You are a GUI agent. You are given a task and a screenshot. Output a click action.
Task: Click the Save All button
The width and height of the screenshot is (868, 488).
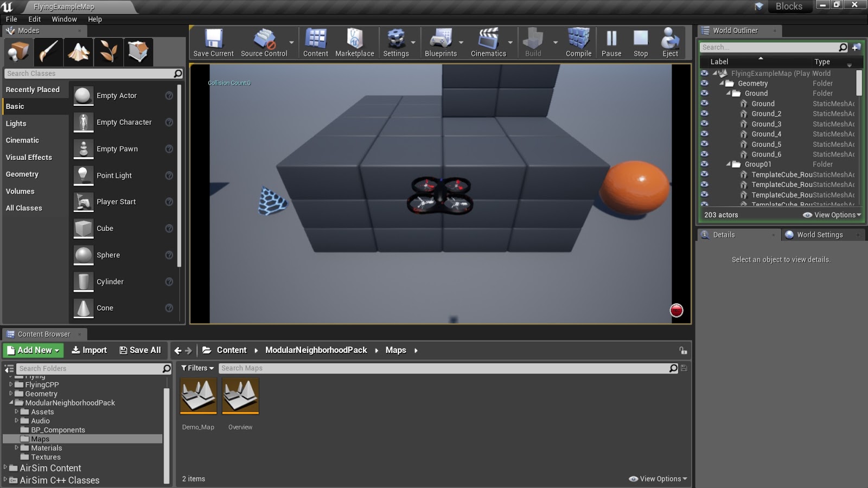(x=140, y=350)
